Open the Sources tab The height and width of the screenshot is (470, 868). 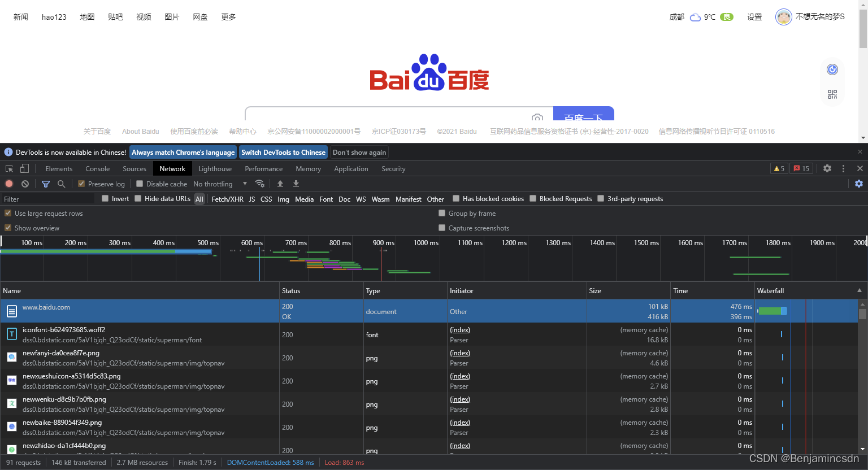coord(134,168)
